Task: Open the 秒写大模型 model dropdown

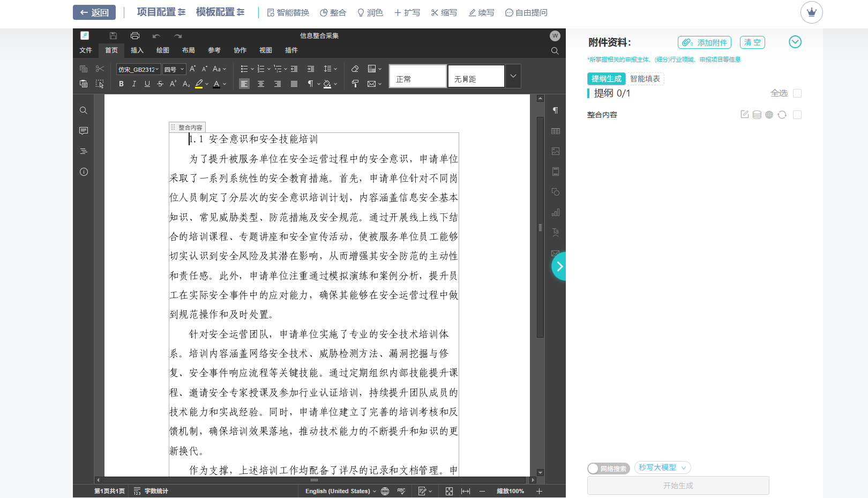Action: click(x=662, y=467)
